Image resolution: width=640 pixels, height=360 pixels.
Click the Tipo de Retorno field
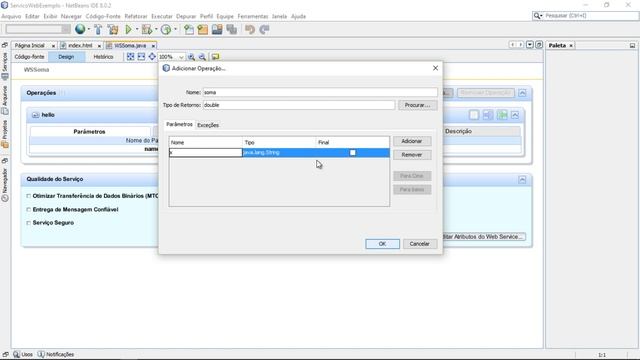pyautogui.click(x=299, y=105)
